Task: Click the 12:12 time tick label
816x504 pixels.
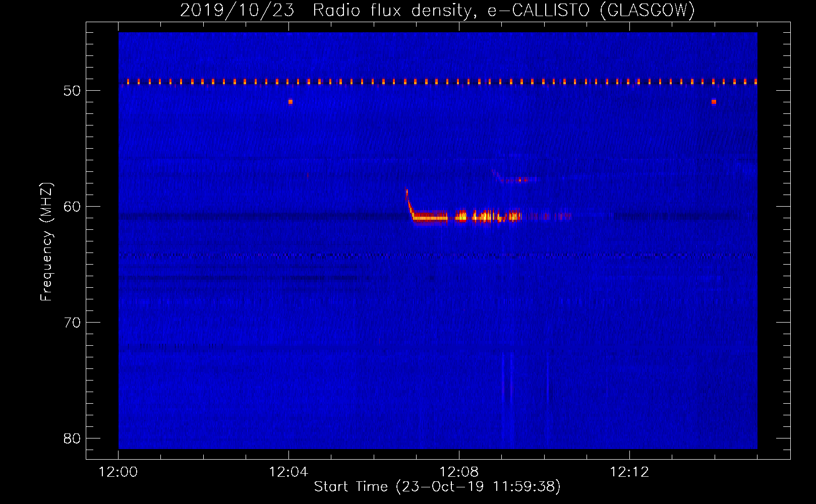Action: pyautogui.click(x=629, y=472)
